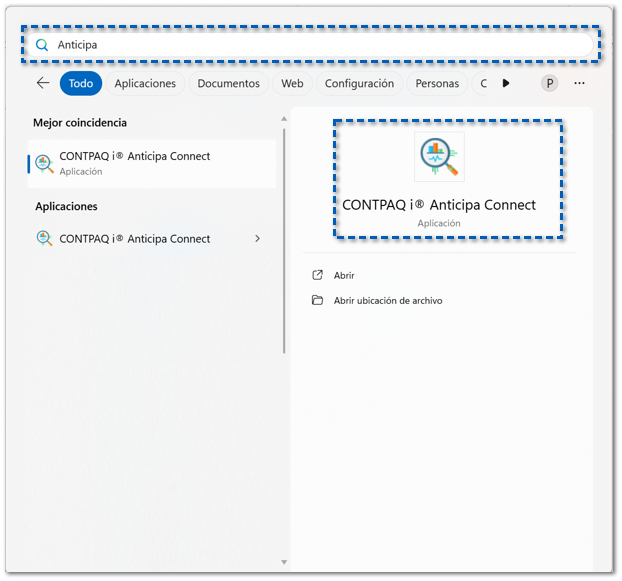
Task: Show more filter tabs with the arrow
Action: 506,83
